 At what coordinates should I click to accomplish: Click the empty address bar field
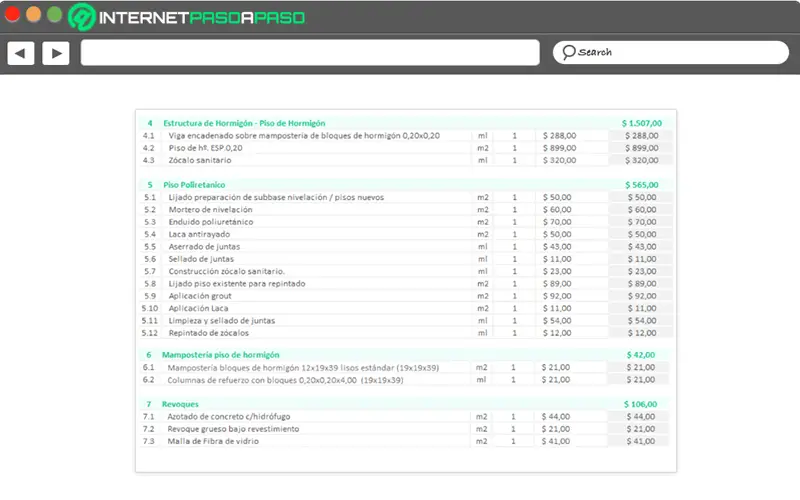[310, 53]
